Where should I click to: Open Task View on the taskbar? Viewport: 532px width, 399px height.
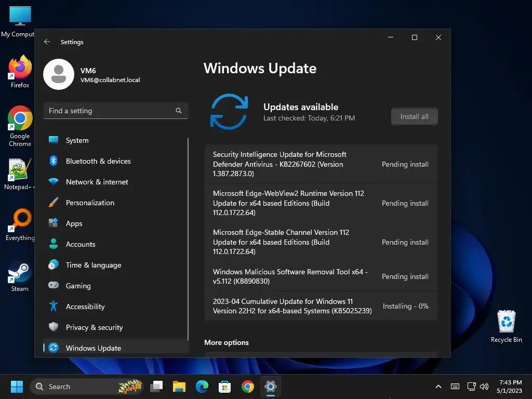tap(156, 387)
